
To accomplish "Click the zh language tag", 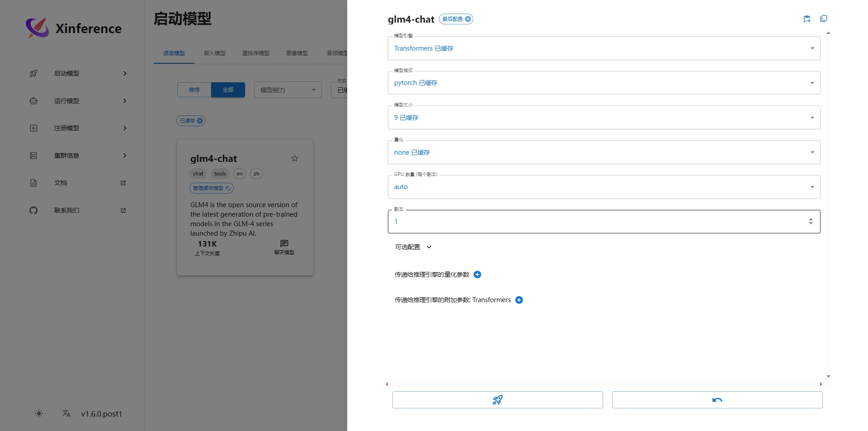I will 256,174.
